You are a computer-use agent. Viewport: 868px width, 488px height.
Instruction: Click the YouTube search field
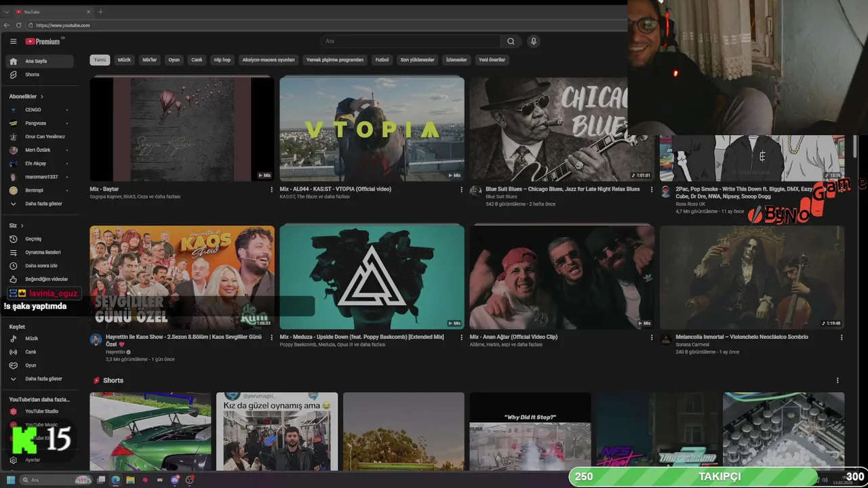410,41
